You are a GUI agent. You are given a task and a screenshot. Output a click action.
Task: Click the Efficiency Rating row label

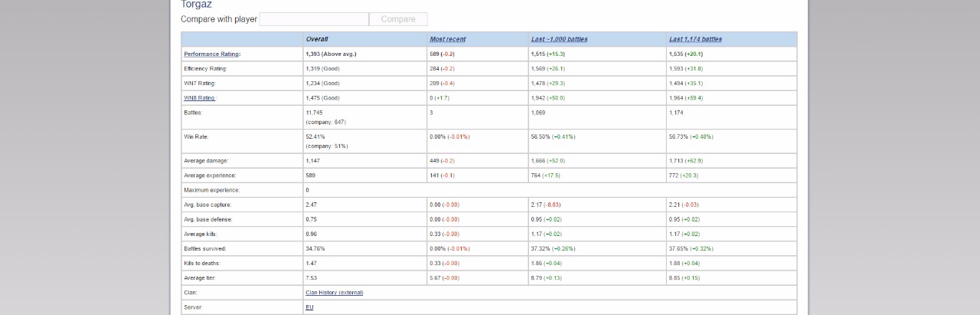[x=205, y=69]
